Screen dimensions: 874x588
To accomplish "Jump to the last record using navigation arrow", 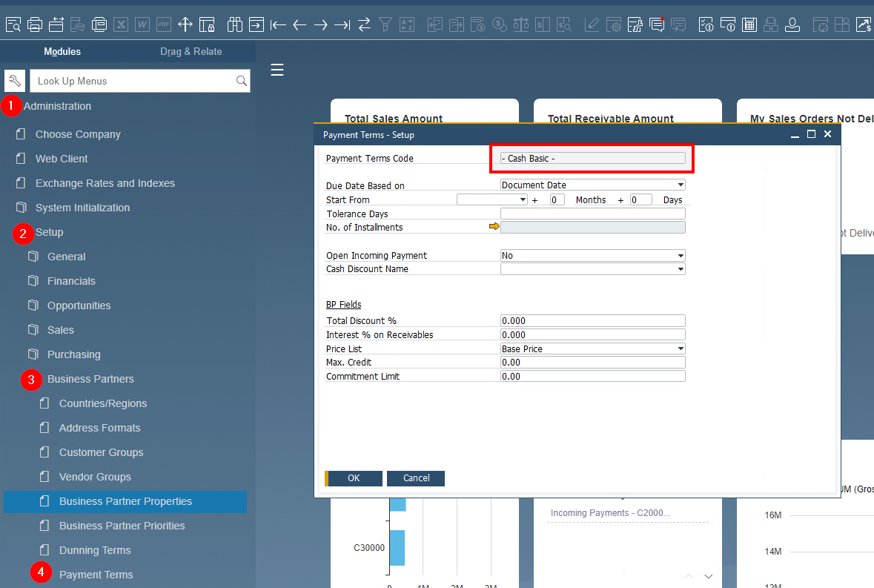I will (x=342, y=24).
